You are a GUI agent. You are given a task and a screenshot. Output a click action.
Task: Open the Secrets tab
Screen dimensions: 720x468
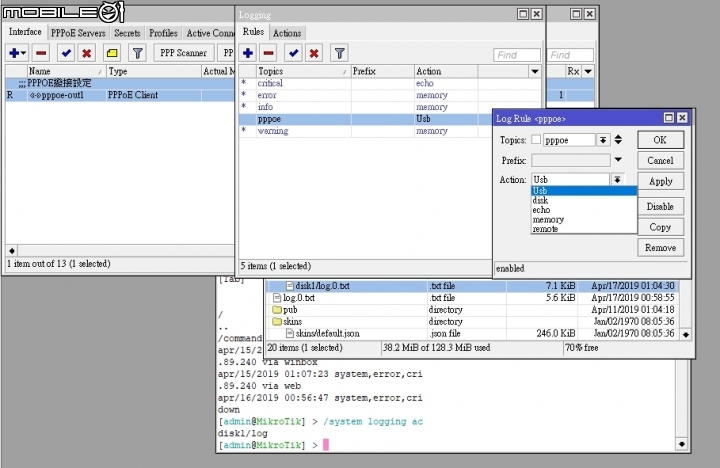[127, 33]
